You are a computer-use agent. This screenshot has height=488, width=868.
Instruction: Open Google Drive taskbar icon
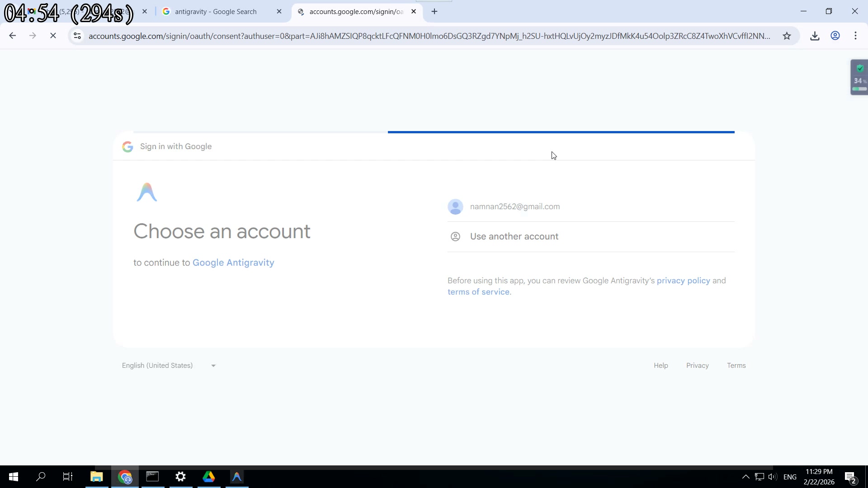[x=209, y=477]
